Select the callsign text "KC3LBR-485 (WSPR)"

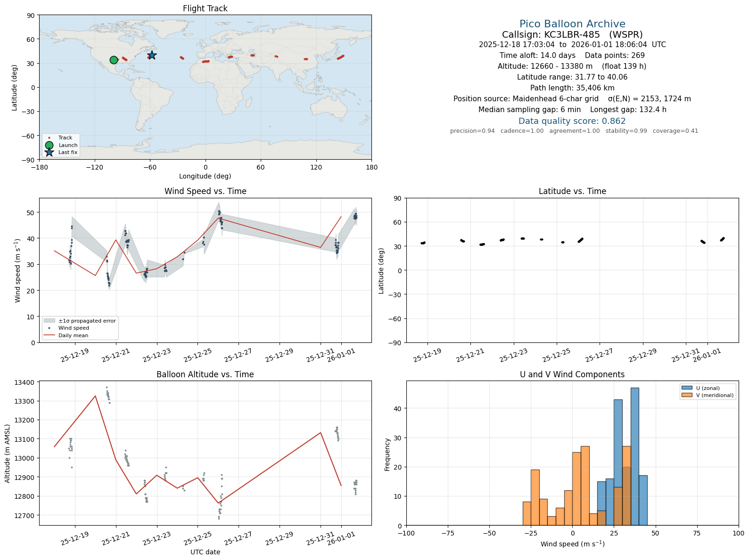coord(593,35)
